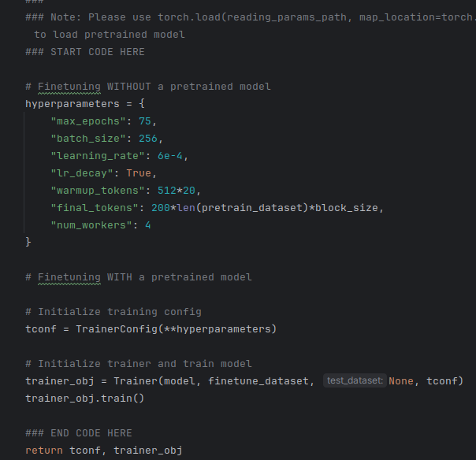Click the "Initialize training config" comment
Image resolution: width=476 pixels, height=460 pixels.
point(113,311)
